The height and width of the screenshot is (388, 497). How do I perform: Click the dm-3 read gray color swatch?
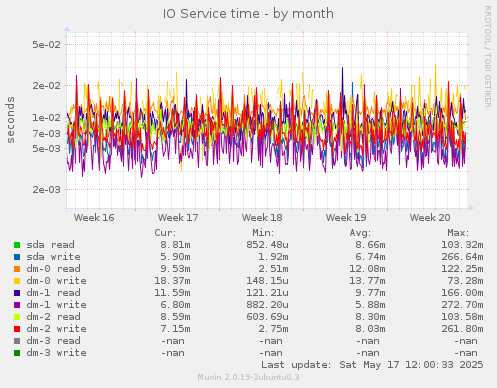tap(17, 341)
